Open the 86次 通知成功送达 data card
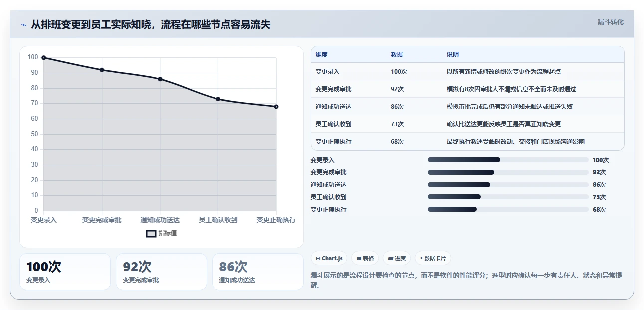Viewport: 644px width, 310px height. coord(258,272)
